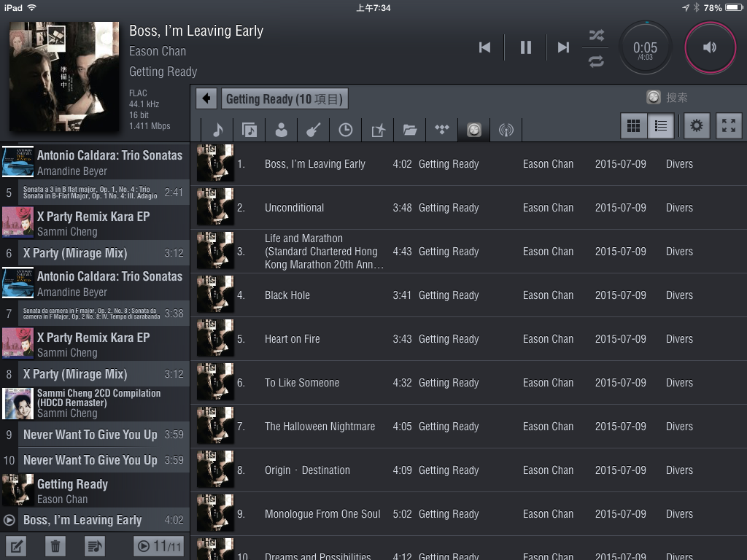The width and height of the screenshot is (747, 560).
Task: Open the TIDAL streaming tab
Action: pyautogui.click(x=442, y=130)
